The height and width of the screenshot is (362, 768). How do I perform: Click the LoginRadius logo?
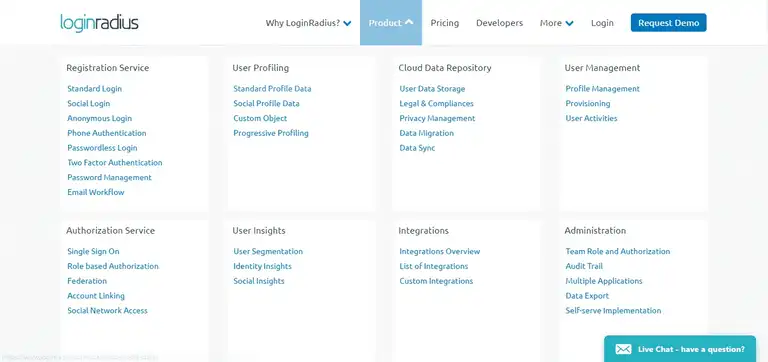(x=99, y=23)
